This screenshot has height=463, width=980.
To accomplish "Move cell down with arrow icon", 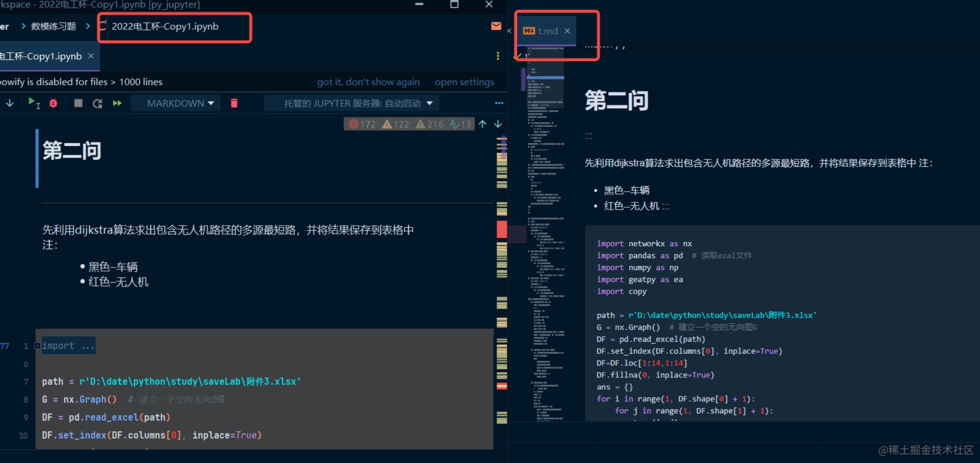I will (x=10, y=103).
